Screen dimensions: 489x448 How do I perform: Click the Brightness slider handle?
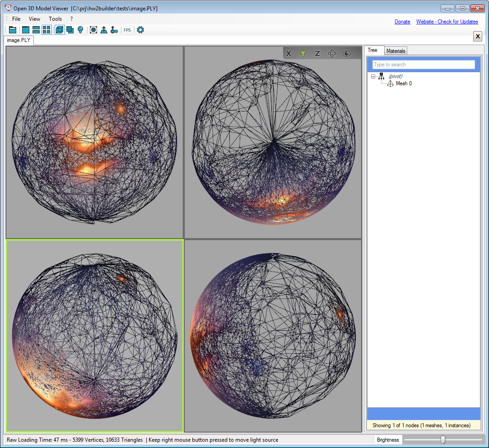tap(443, 439)
